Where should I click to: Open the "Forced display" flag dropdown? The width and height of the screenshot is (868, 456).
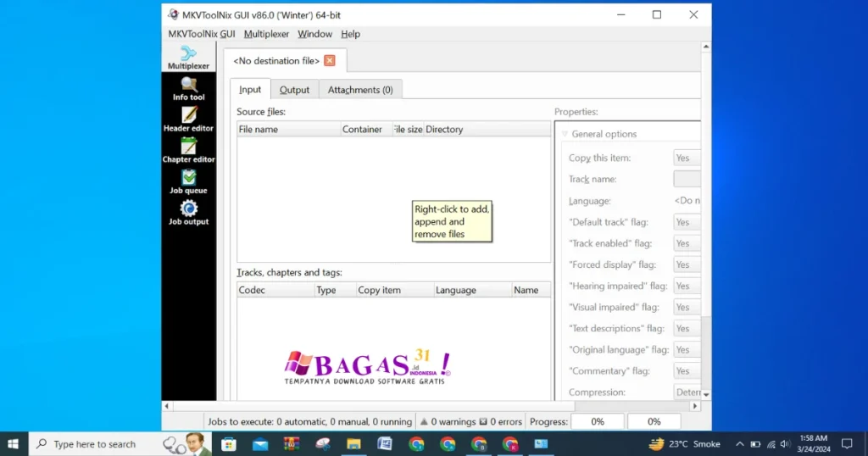click(x=687, y=264)
